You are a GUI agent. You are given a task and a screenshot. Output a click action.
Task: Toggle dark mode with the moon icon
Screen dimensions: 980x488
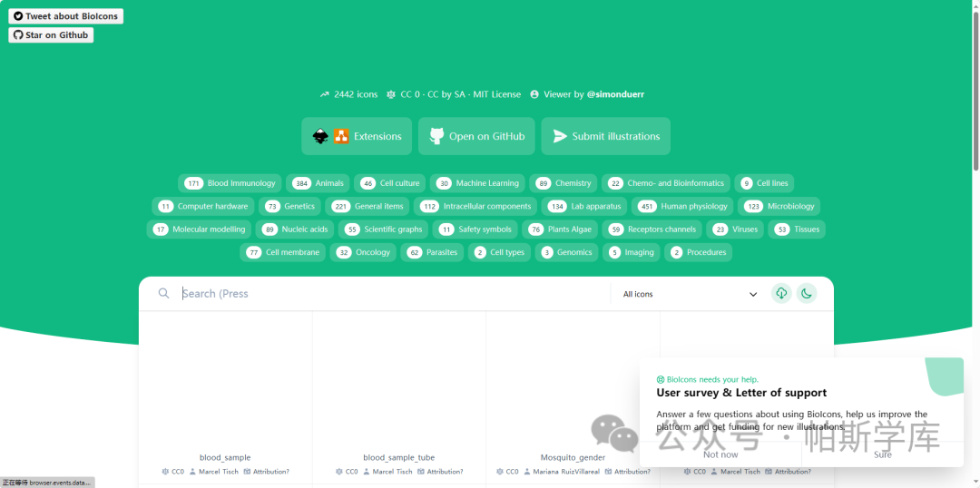point(807,293)
